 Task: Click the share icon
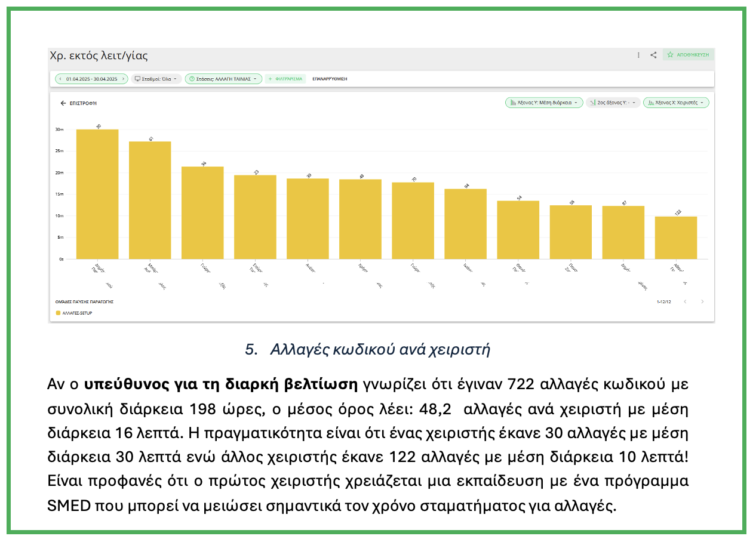pyautogui.click(x=653, y=55)
